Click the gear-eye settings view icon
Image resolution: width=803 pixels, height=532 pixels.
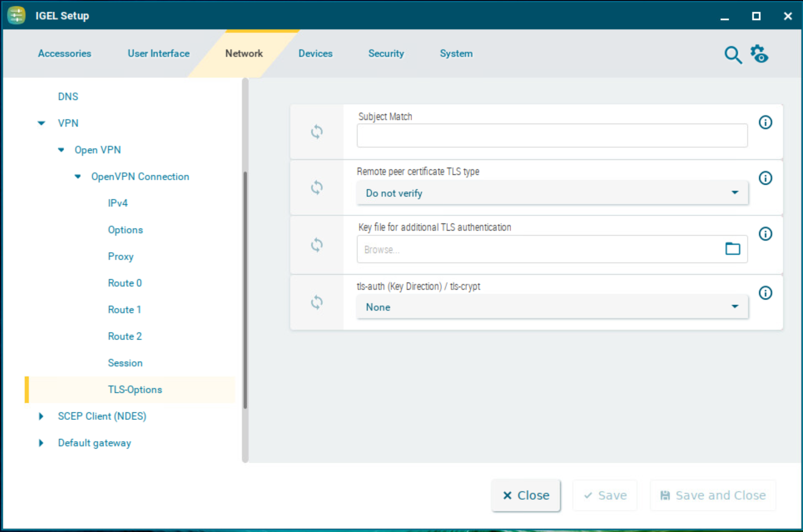pyautogui.click(x=759, y=54)
